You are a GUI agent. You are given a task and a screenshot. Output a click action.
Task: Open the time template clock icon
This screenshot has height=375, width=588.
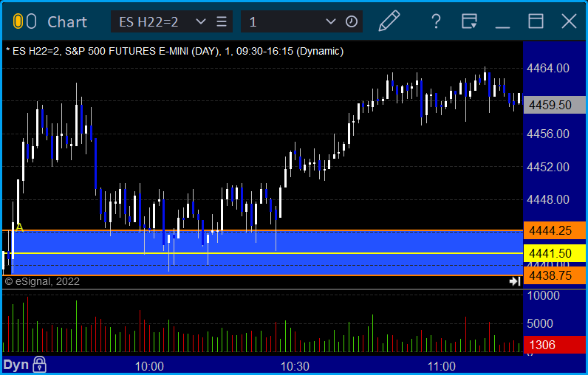[352, 21]
